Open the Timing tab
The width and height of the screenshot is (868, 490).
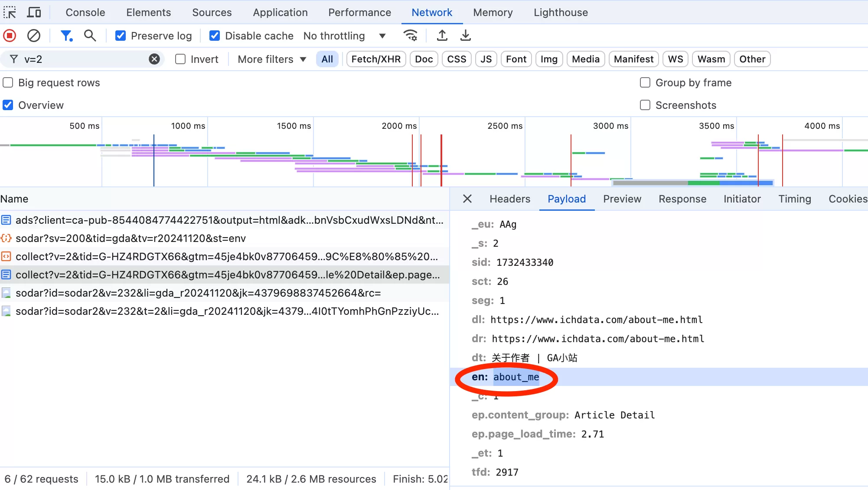pos(795,199)
